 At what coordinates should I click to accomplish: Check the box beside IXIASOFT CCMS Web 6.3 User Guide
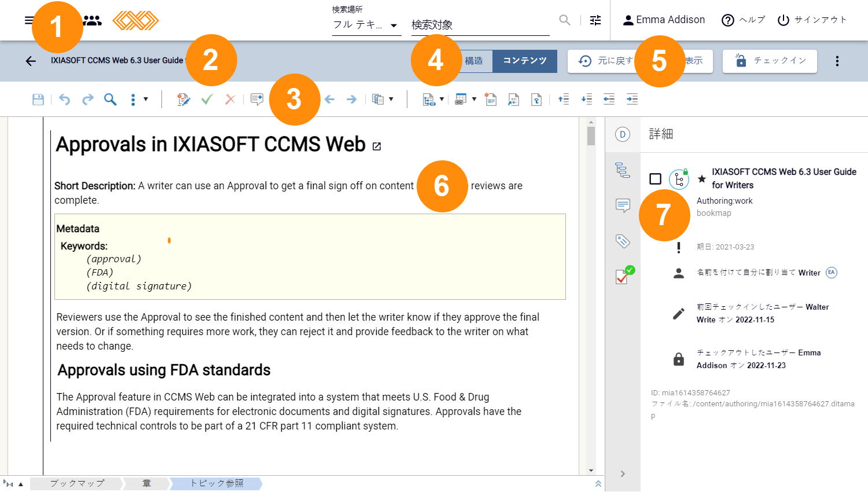pos(655,179)
